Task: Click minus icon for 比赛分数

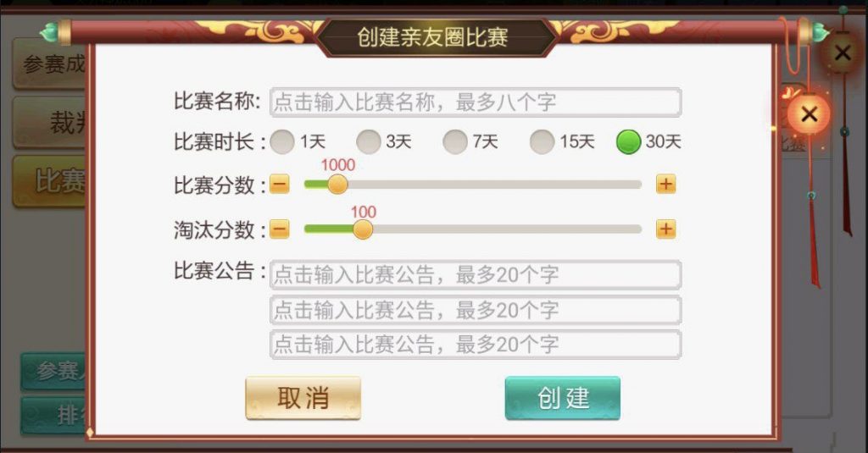Action: point(280,185)
